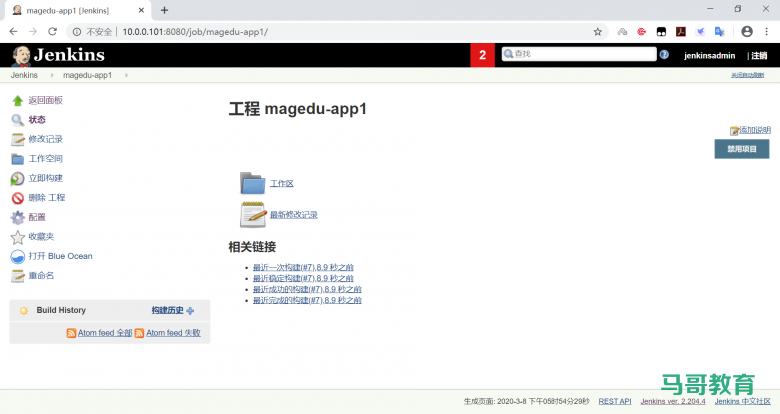The height and width of the screenshot is (414, 780).
Task: Open the Chrome profile avatar icon
Action: 747,32
